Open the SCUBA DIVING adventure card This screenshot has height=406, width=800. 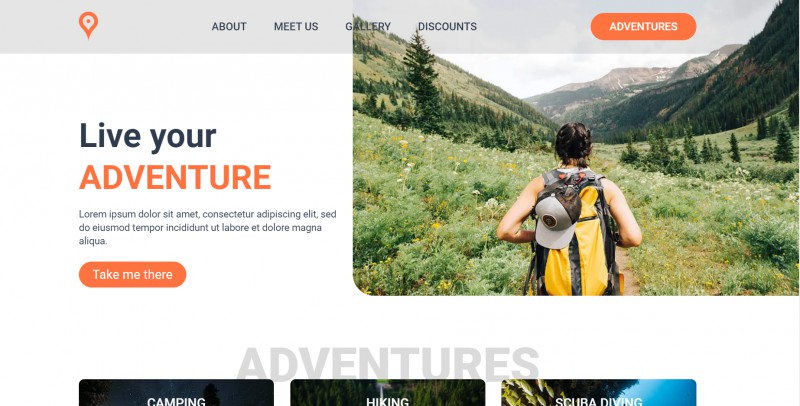tap(599, 393)
